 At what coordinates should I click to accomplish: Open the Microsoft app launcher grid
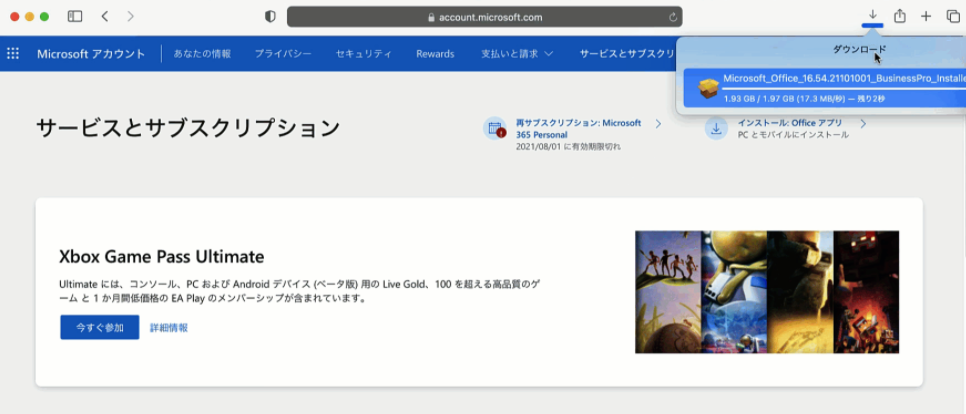click(13, 54)
